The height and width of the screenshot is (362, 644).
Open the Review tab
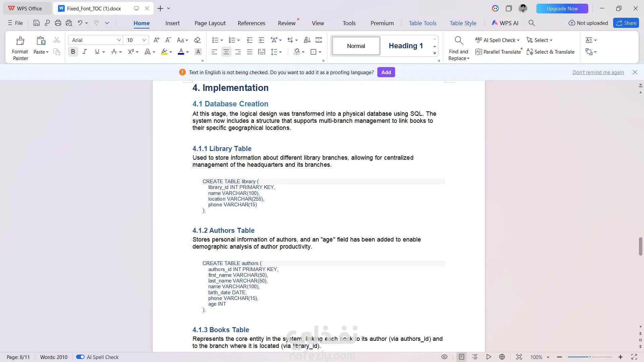(x=287, y=23)
